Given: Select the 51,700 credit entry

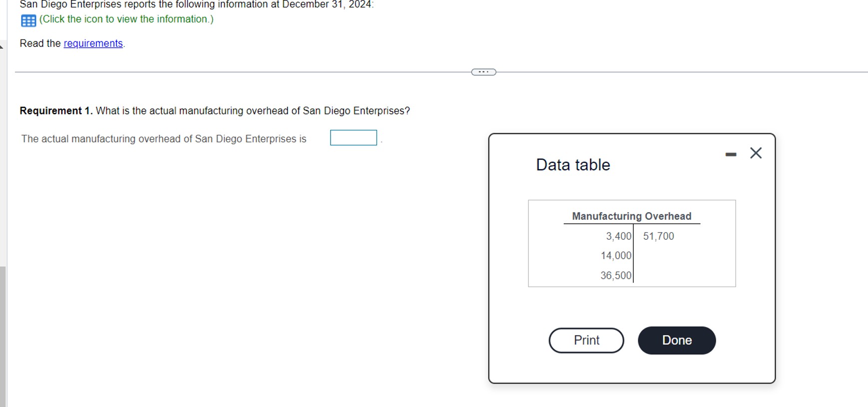Looking at the screenshot, I should coord(658,236).
